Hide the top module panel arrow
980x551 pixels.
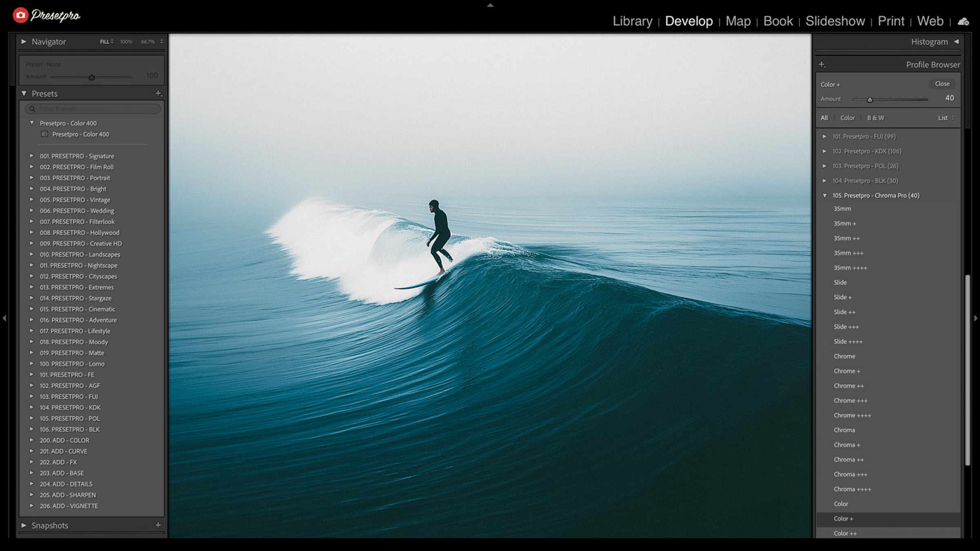click(x=490, y=5)
